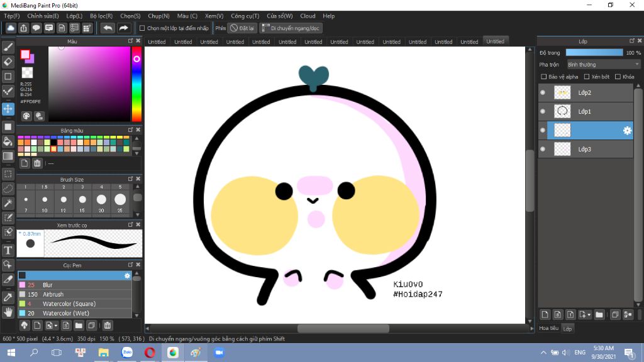The width and height of the screenshot is (644, 362).
Task: Undock the Cọ: Pen brush panel
Action: click(131, 265)
